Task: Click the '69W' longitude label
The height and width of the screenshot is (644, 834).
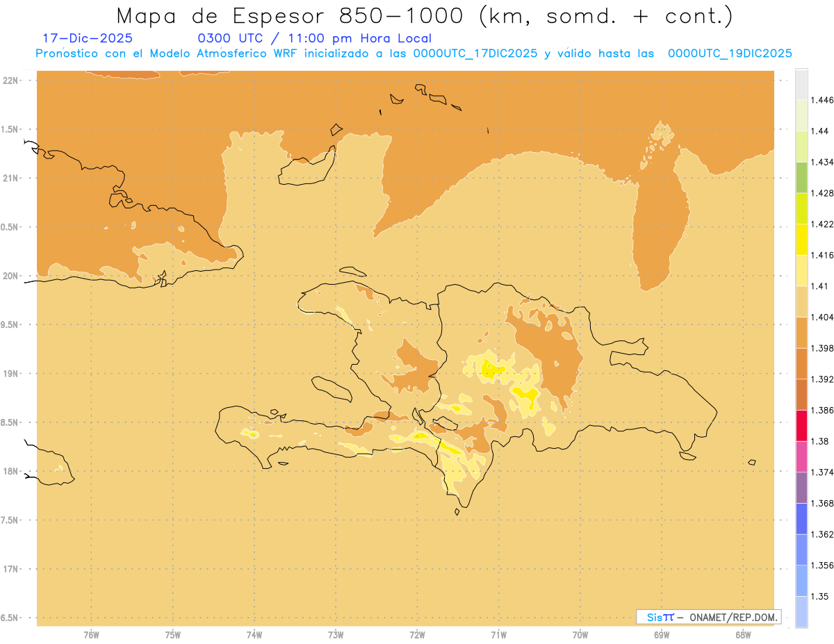Action: coord(662,635)
